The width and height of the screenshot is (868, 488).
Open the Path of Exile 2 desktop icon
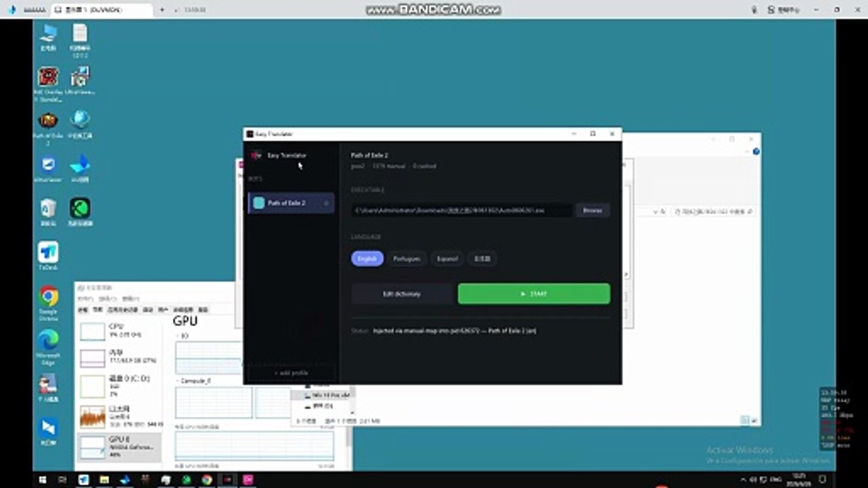tap(48, 127)
